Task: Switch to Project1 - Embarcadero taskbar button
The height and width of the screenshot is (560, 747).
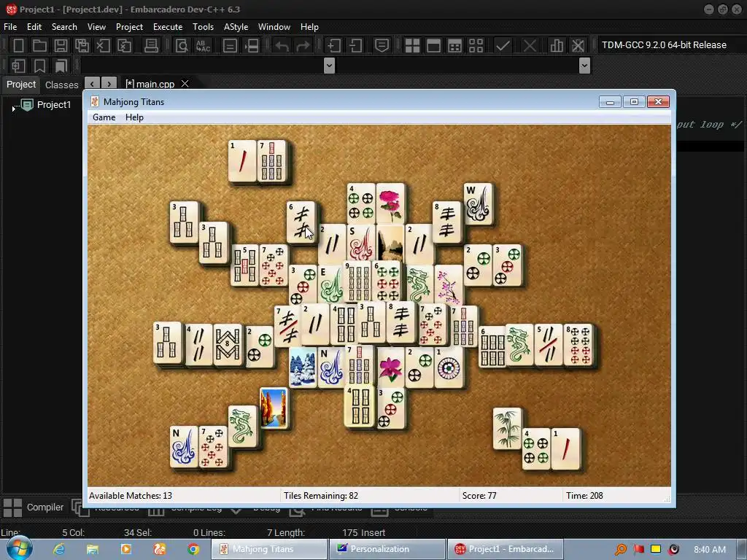Action: pyautogui.click(x=505, y=549)
